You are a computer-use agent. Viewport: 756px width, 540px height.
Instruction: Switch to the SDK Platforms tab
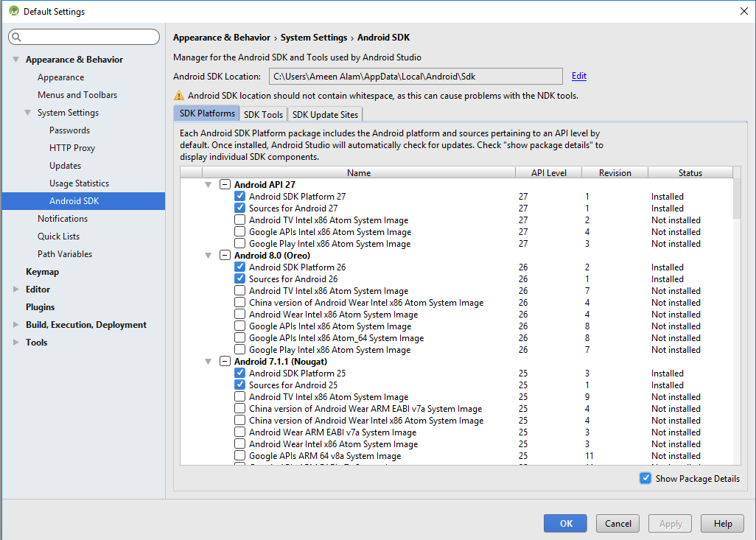[207, 113]
